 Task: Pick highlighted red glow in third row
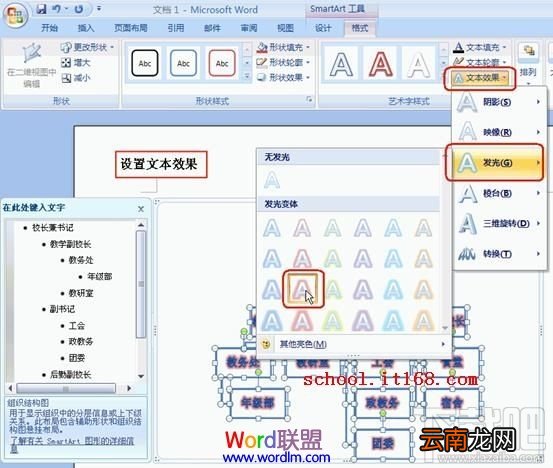coord(303,289)
